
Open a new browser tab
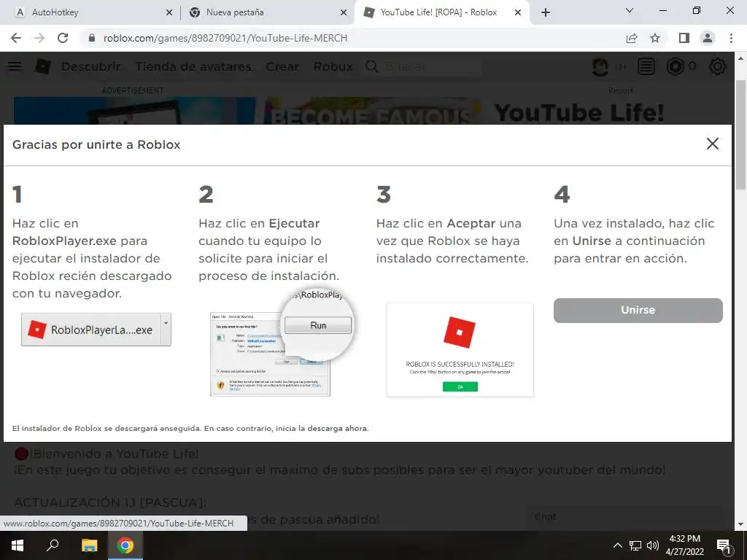pos(546,13)
